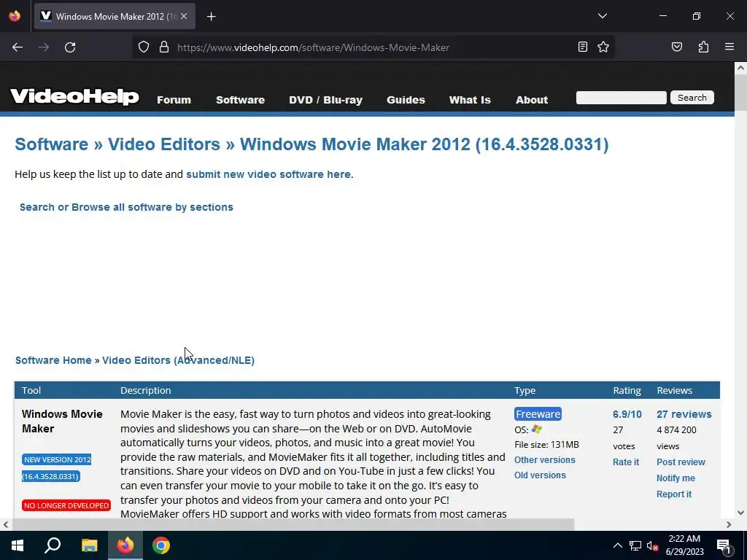Click the address bar URL
Image resolution: width=747 pixels, height=560 pixels.
[313, 47]
